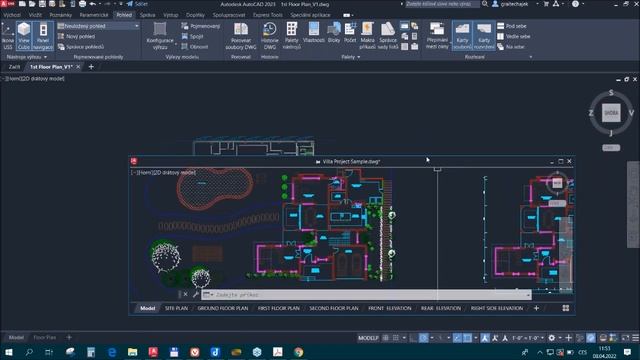Open SITE PLAN layout tab
The width and height of the screenshot is (640, 360).
tap(176, 308)
